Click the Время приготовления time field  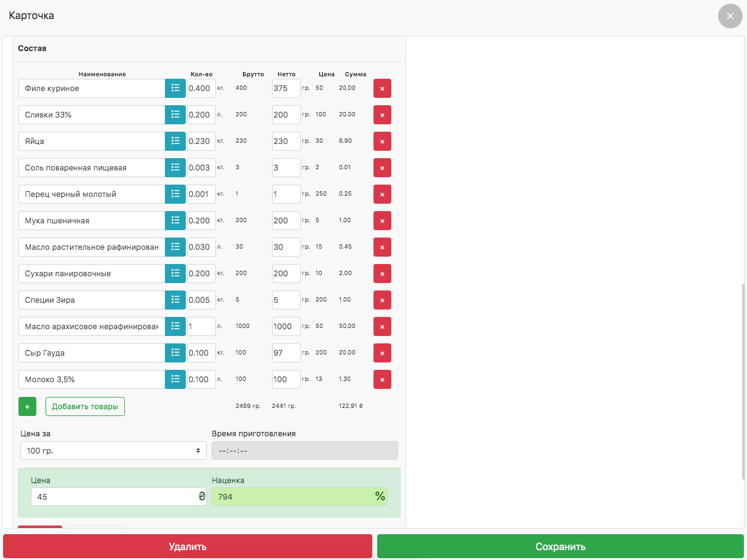(305, 450)
